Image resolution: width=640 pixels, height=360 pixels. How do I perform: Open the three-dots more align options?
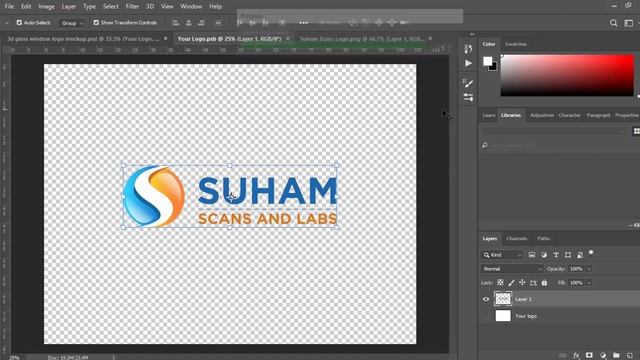[303, 23]
